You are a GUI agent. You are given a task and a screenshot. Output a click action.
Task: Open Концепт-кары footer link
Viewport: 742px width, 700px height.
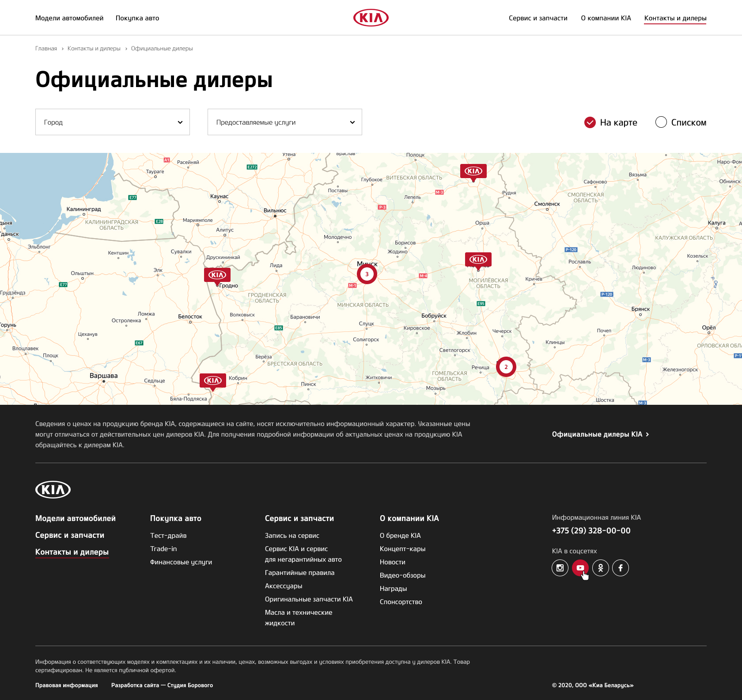403,549
